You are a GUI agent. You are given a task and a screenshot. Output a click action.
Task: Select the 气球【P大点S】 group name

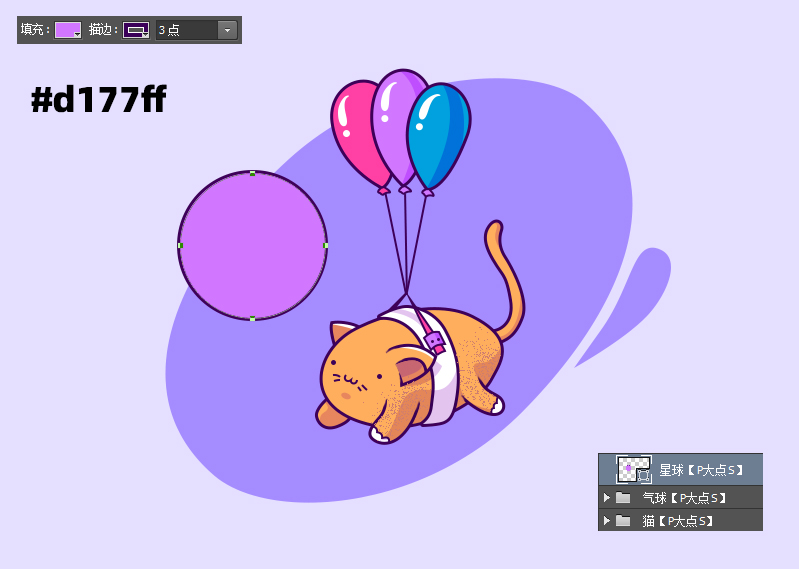(x=684, y=497)
